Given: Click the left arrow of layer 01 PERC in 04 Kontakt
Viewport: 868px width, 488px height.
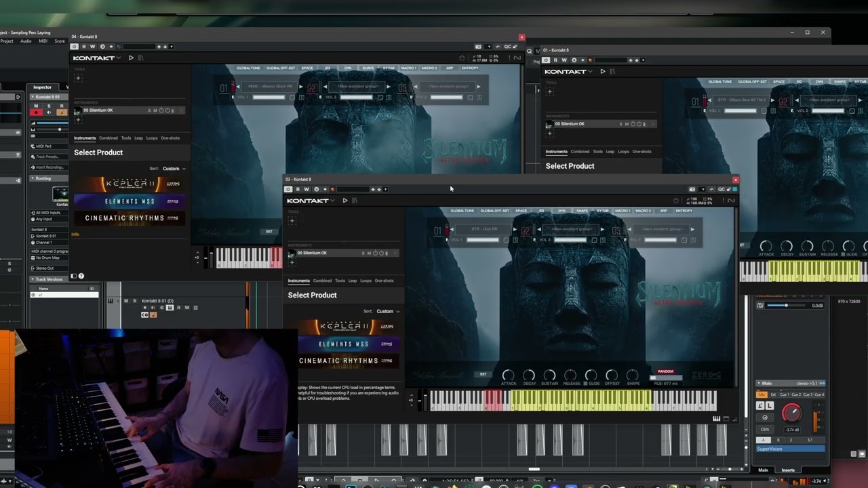Looking at the screenshot, I should pyautogui.click(x=239, y=87).
